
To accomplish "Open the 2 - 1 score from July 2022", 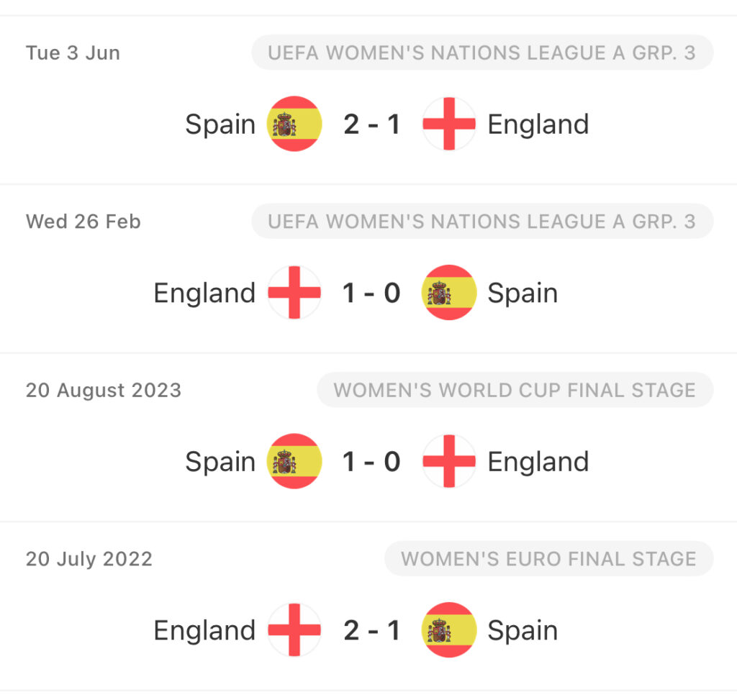I will [x=372, y=630].
